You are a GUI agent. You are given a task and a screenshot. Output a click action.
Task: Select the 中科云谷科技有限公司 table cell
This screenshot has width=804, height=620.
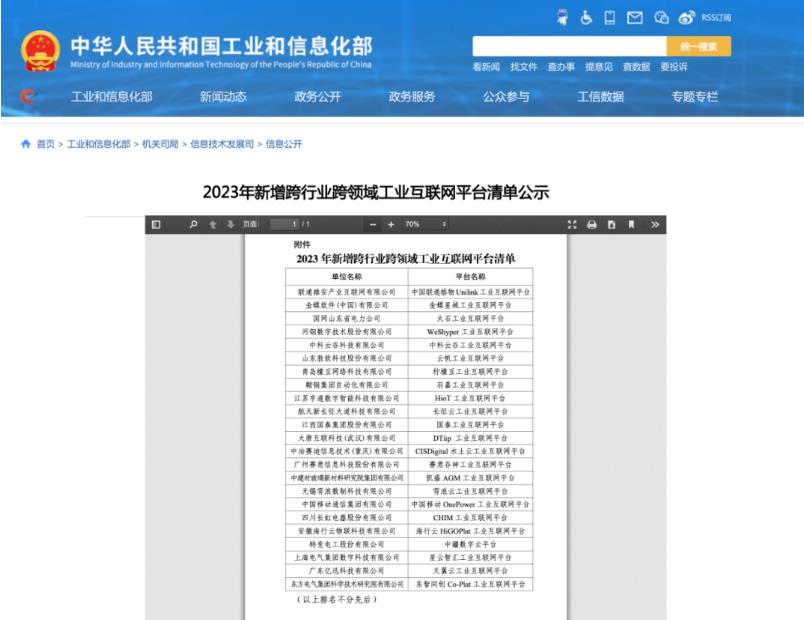[x=347, y=345]
